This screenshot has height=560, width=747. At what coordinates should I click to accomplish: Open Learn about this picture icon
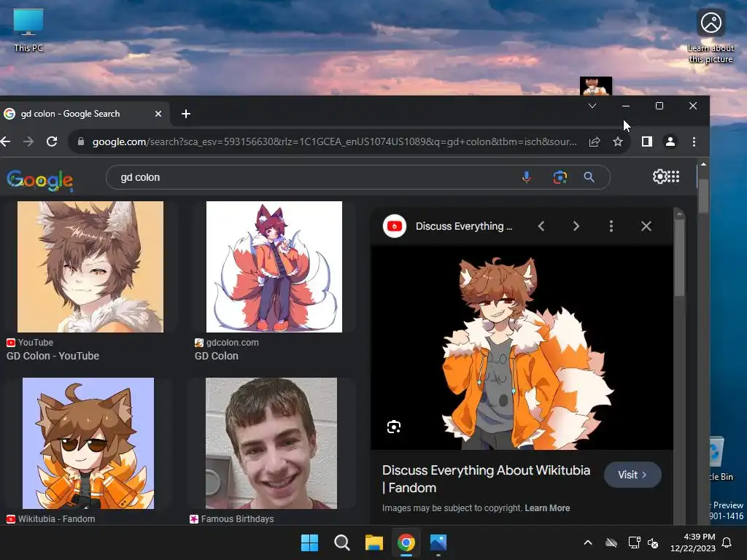click(711, 36)
